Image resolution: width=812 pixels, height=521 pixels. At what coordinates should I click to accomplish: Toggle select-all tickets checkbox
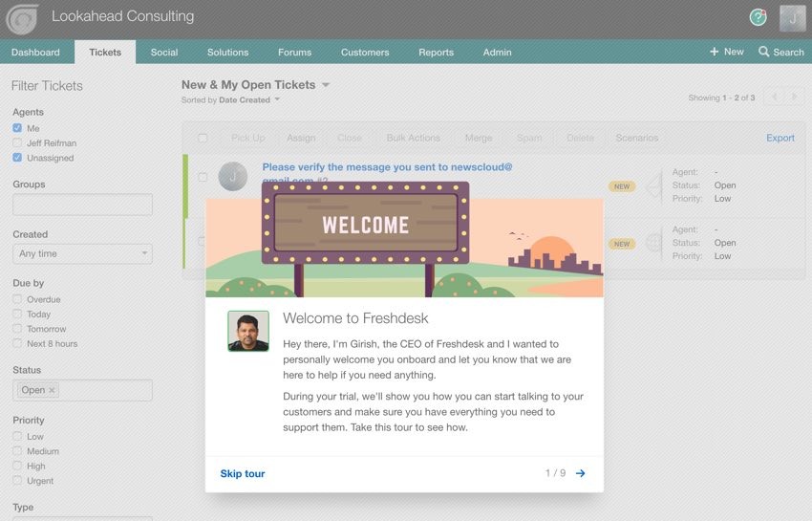point(203,138)
